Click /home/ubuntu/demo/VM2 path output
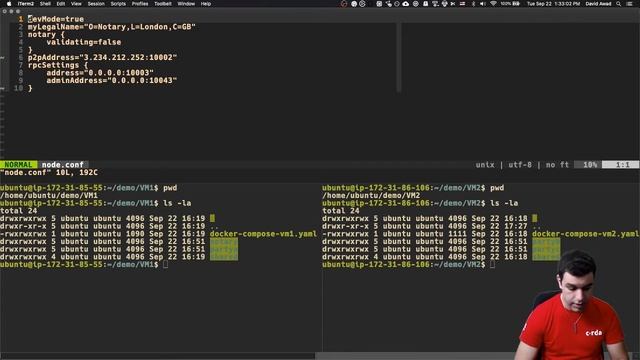This screenshot has width=640, height=360. click(x=371, y=196)
